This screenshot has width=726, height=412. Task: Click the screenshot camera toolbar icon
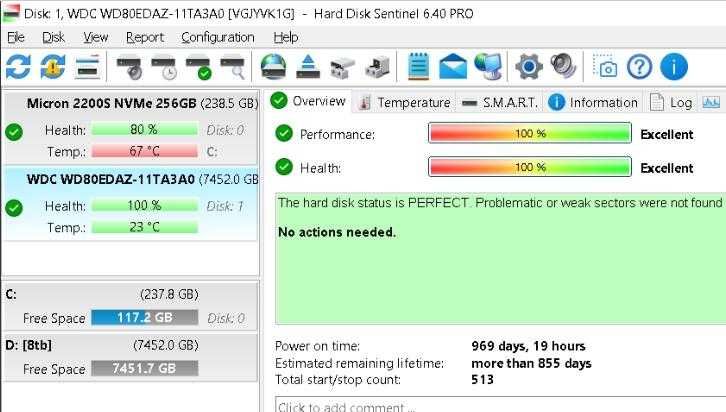[x=605, y=67]
